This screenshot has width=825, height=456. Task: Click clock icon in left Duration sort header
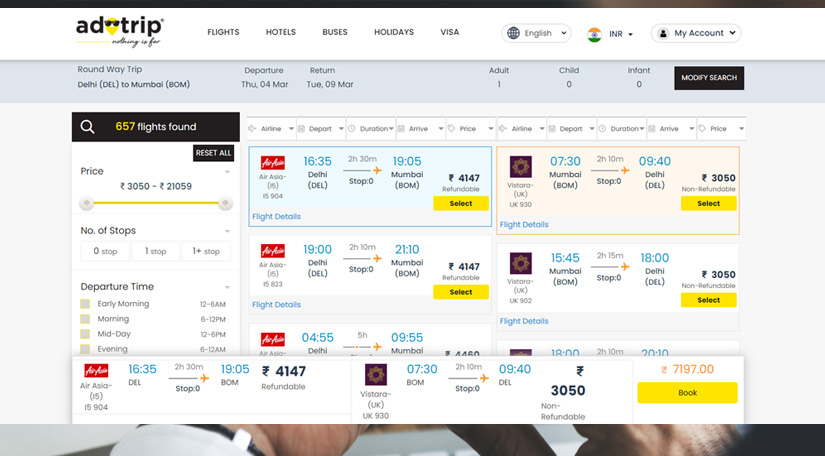click(351, 128)
